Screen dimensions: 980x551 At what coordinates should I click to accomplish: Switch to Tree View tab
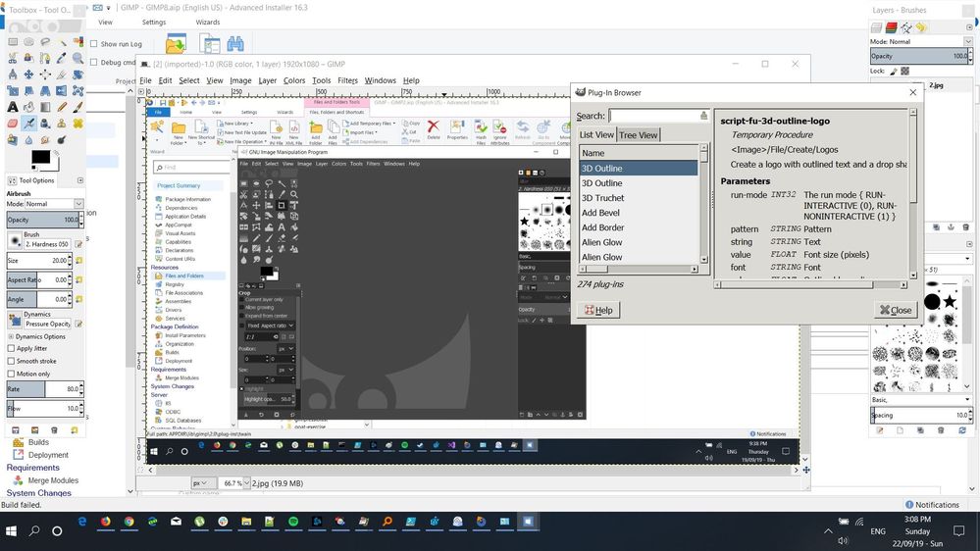click(x=638, y=135)
